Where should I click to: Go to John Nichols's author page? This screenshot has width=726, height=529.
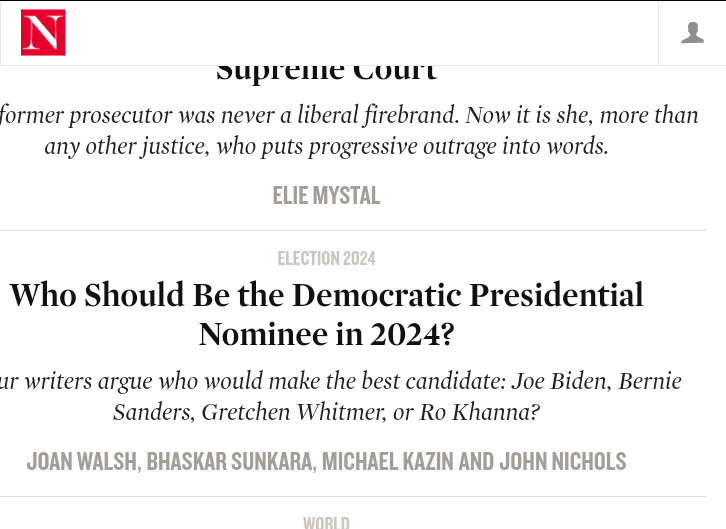562,462
